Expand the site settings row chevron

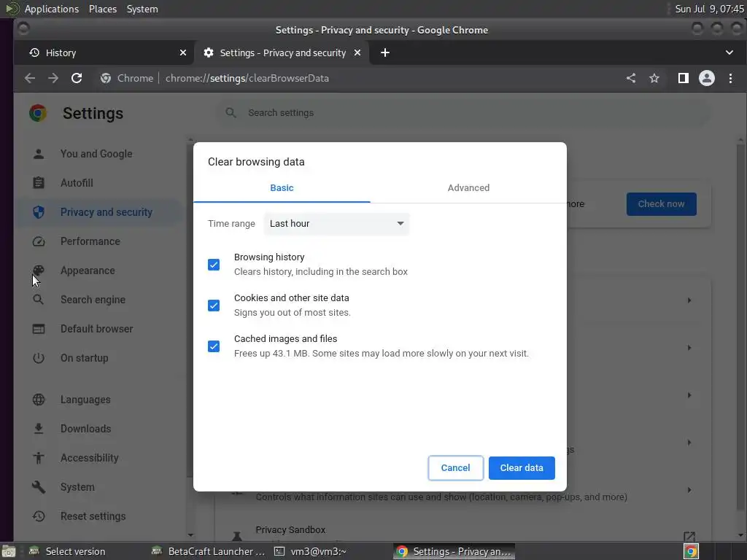click(x=689, y=490)
